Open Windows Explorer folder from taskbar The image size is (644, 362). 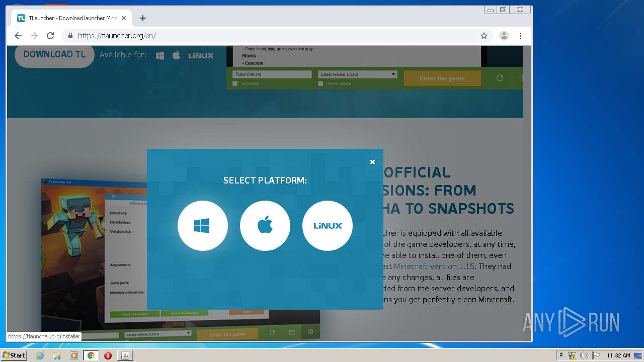pos(57,355)
